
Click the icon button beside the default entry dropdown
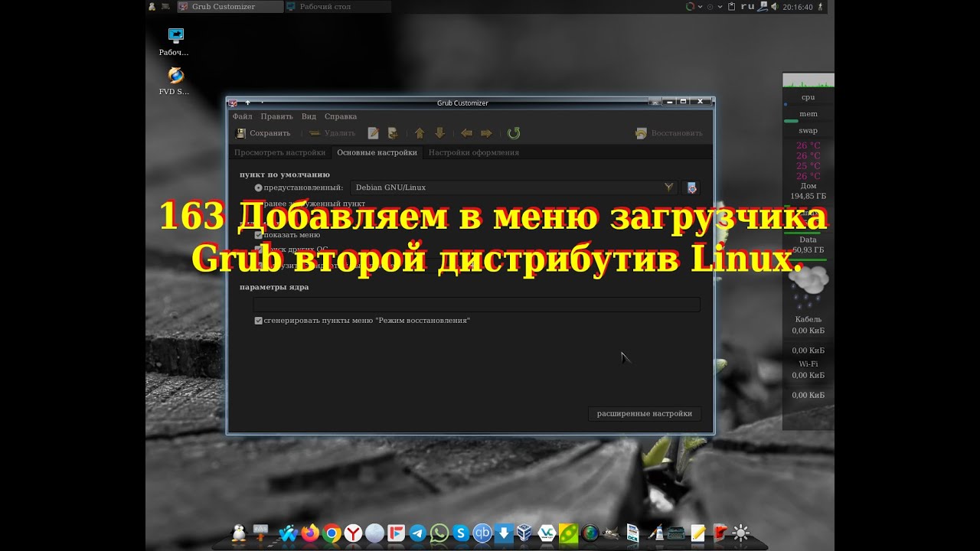tap(691, 187)
